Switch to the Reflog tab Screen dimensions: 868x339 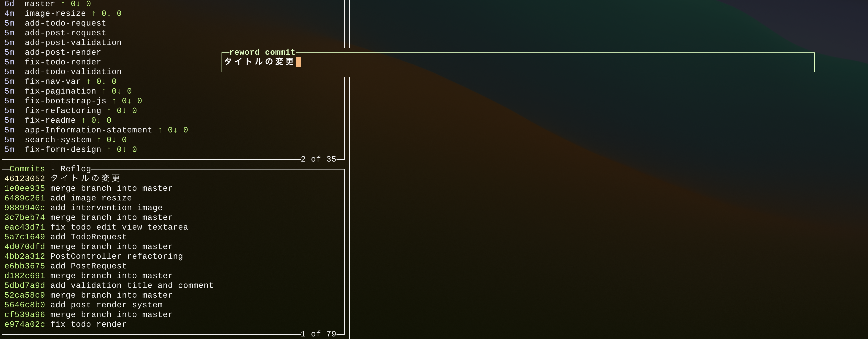tap(75, 169)
